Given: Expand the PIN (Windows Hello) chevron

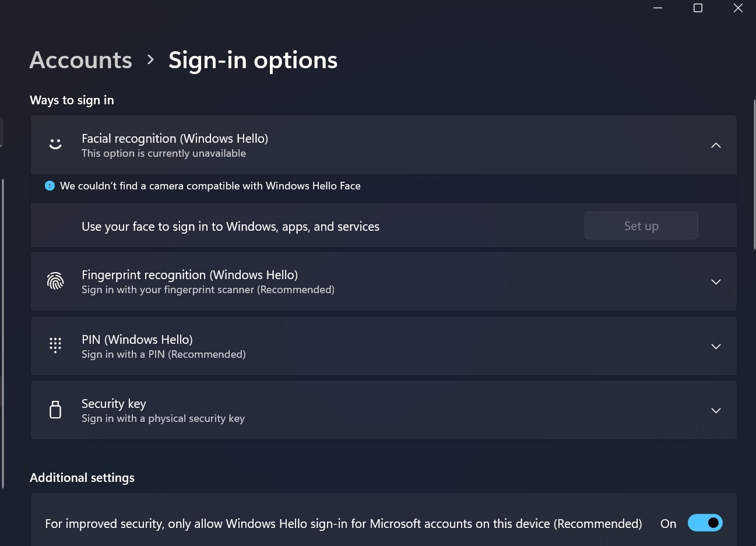Looking at the screenshot, I should (716, 346).
